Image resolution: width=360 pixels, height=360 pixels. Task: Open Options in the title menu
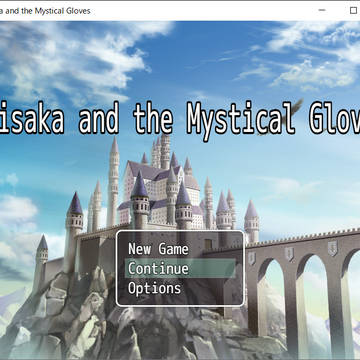coord(180,288)
